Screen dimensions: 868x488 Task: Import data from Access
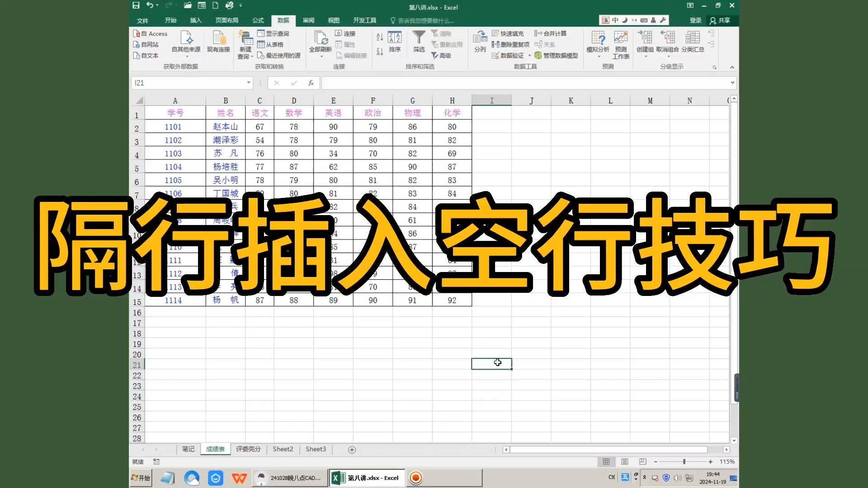(x=151, y=33)
